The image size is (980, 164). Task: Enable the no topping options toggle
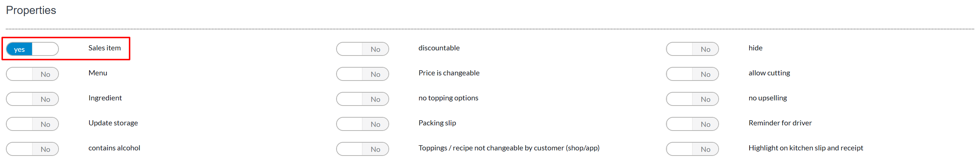tap(362, 99)
